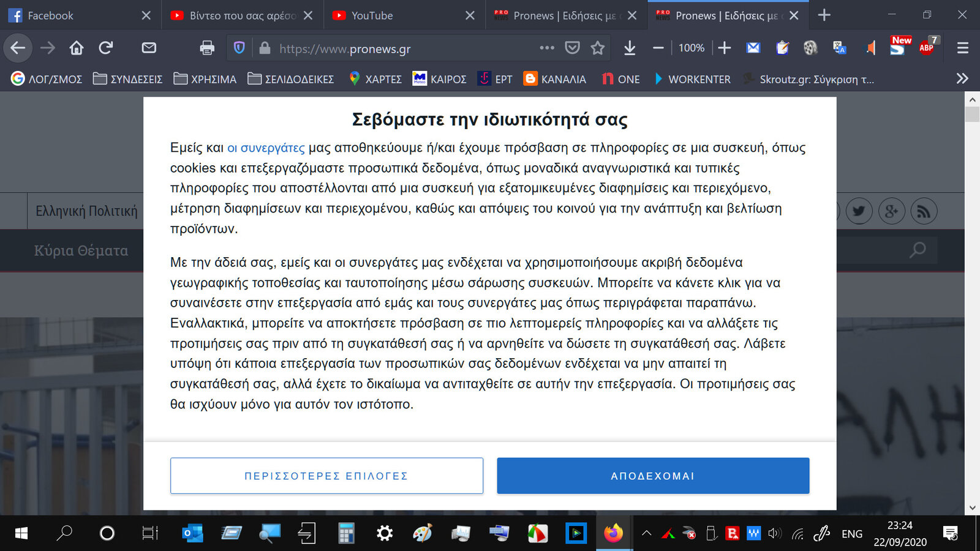The image size is (980, 551).
Task: Open ΚΑΝΑΛΙΑ Blogger bookmark
Action: [x=555, y=79]
